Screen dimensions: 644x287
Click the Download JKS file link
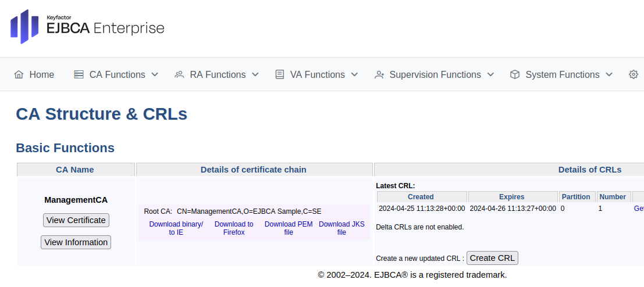(x=341, y=228)
